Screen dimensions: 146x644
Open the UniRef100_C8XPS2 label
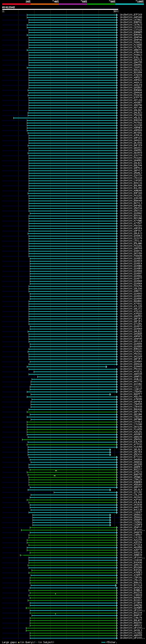click(x=131, y=67)
